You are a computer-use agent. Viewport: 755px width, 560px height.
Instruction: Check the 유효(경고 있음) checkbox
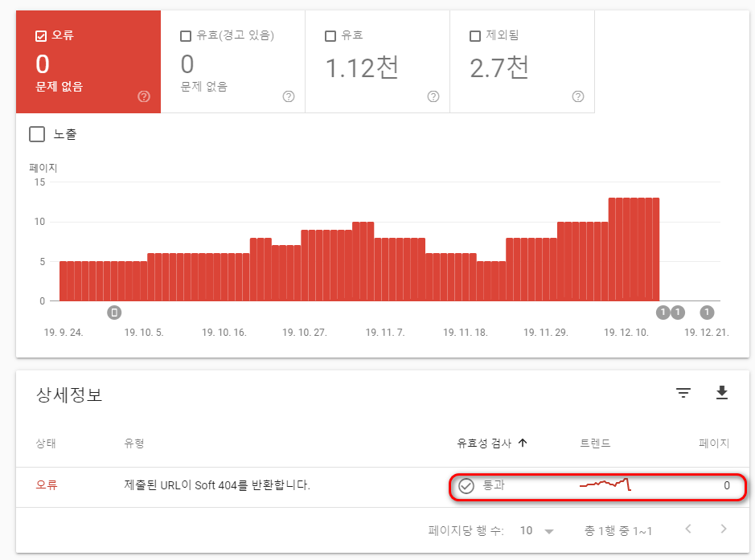click(186, 36)
